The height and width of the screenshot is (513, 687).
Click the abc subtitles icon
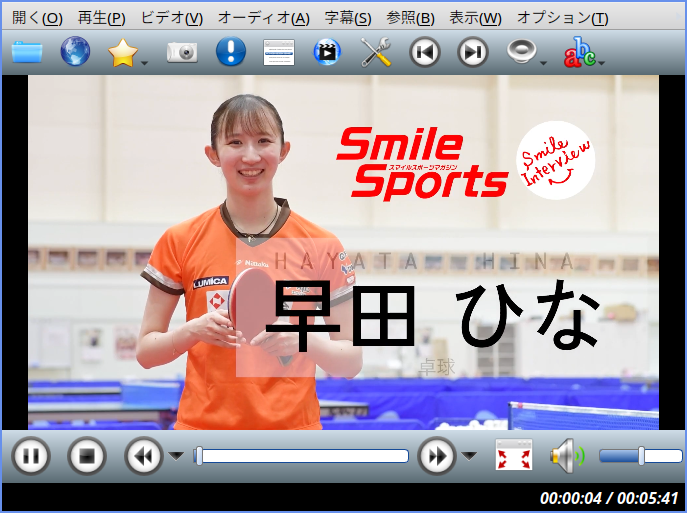(580, 52)
